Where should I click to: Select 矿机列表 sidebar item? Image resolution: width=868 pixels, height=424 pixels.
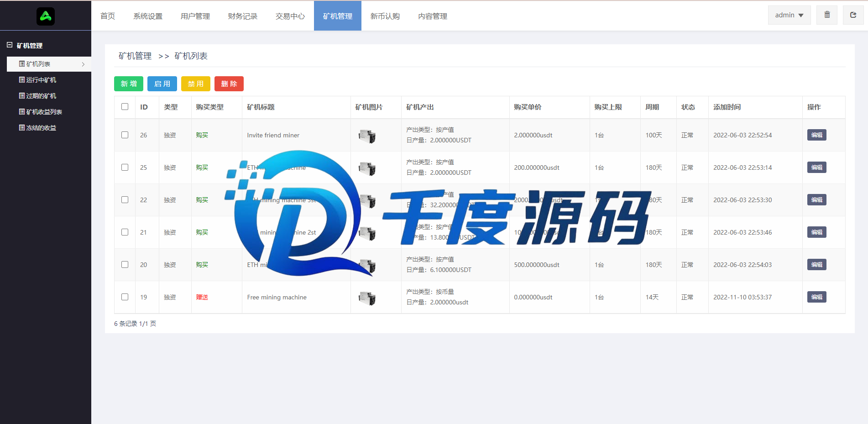click(x=49, y=64)
